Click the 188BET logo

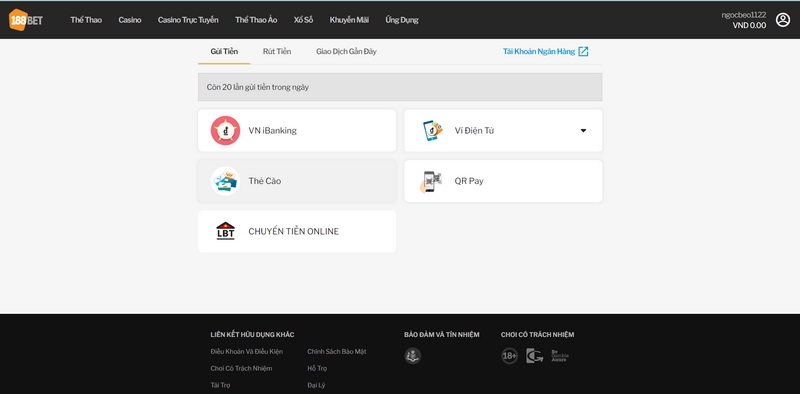coord(26,20)
